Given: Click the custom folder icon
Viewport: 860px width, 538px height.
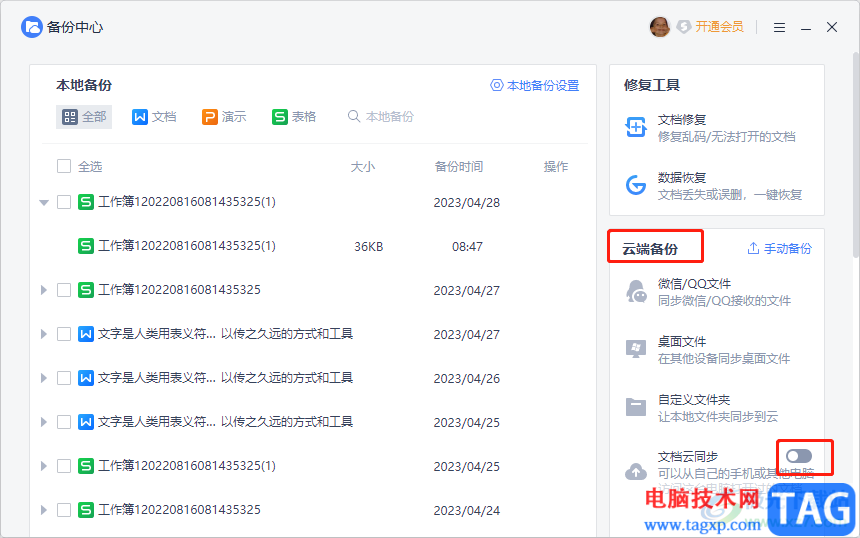Looking at the screenshot, I should 636,407.
